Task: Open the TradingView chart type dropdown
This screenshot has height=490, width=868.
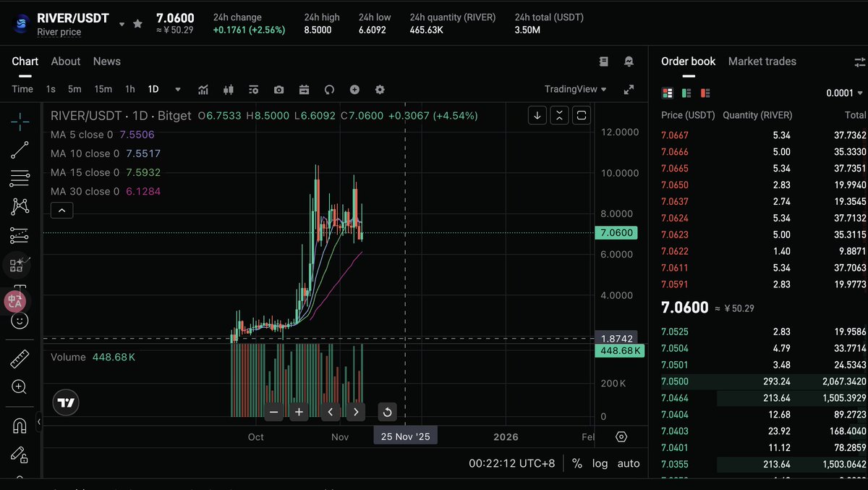Action: click(x=576, y=89)
